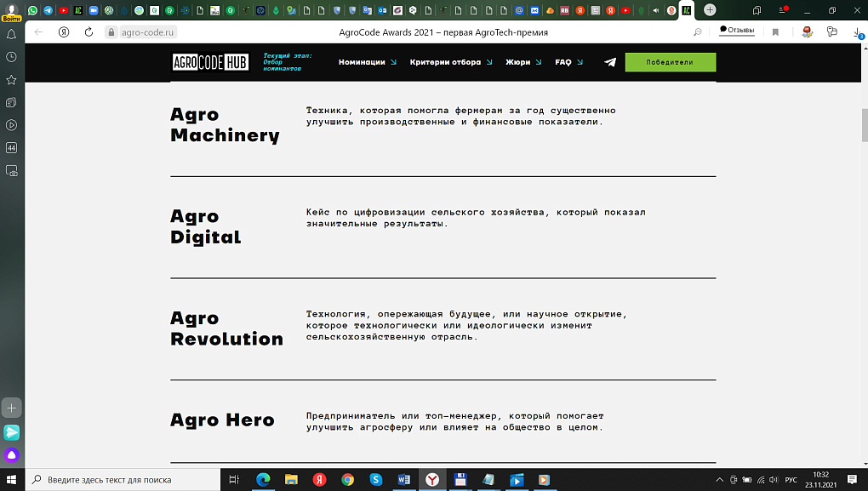This screenshot has height=491, width=868.
Task: Switch to the RB browser tab
Action: click(565, 10)
